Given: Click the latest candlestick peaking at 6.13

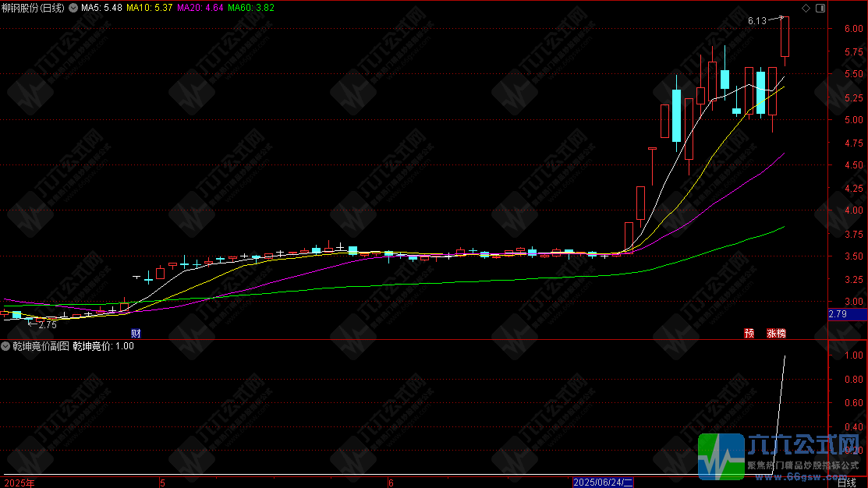Looking at the screenshot, I should pos(785,37).
